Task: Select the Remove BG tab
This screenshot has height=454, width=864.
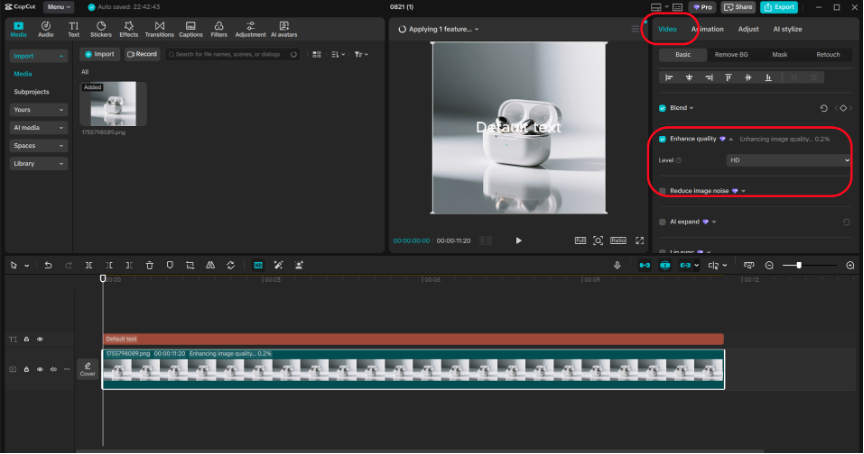Action: click(731, 55)
